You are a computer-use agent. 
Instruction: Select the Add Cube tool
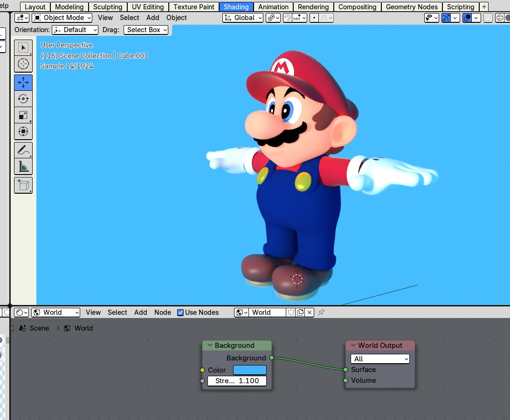23,185
